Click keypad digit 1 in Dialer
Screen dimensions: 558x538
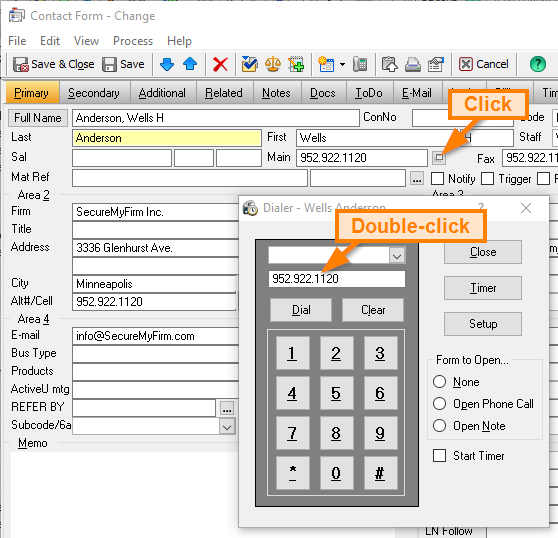click(x=293, y=353)
